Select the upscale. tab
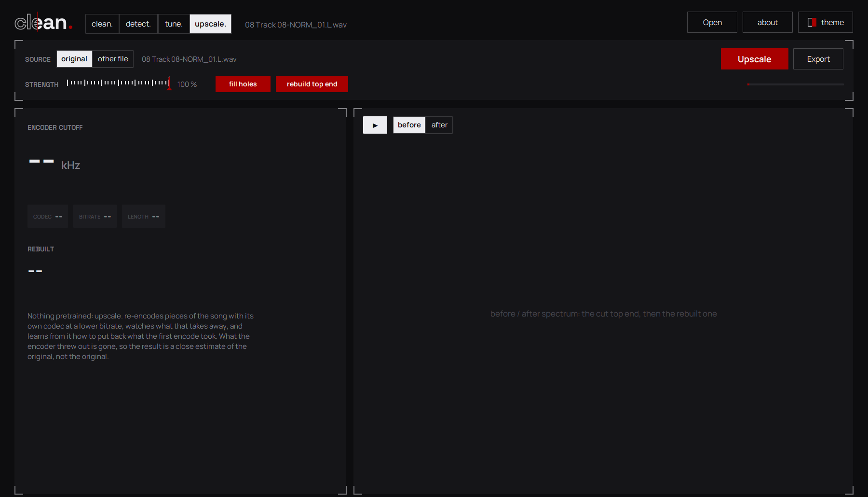The width and height of the screenshot is (868, 497). click(x=210, y=24)
